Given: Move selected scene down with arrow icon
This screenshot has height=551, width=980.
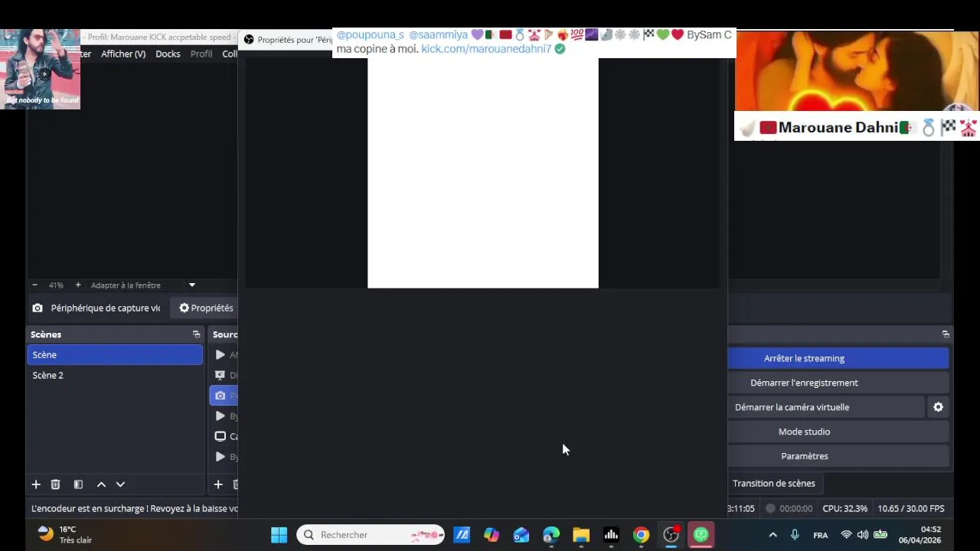Looking at the screenshot, I should (120, 484).
